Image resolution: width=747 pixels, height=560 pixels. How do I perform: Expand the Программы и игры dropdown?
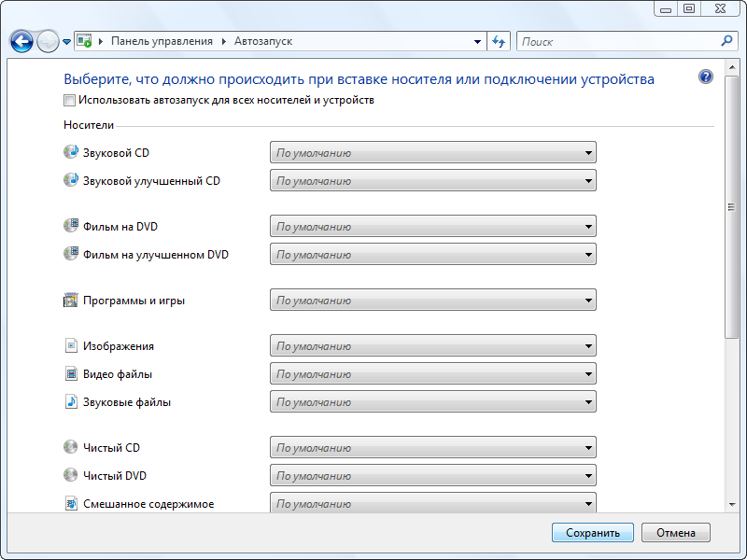pyautogui.click(x=433, y=301)
